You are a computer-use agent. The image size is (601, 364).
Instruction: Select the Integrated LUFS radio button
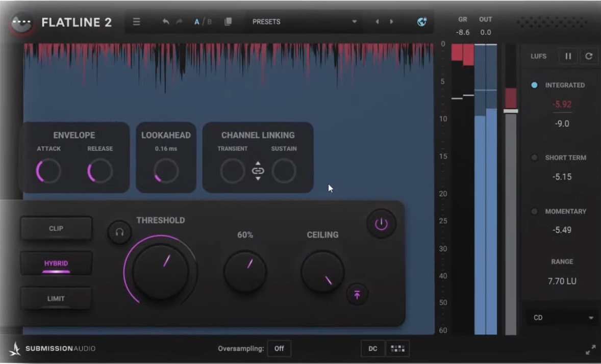(534, 85)
